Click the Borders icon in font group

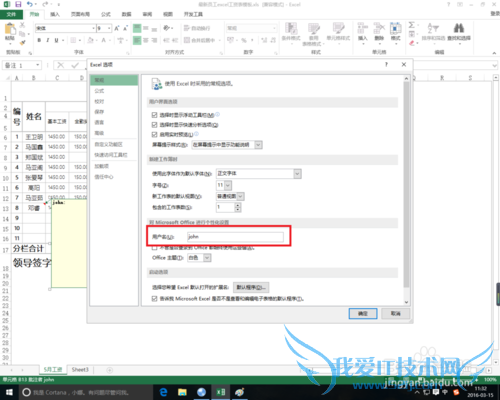(73, 40)
